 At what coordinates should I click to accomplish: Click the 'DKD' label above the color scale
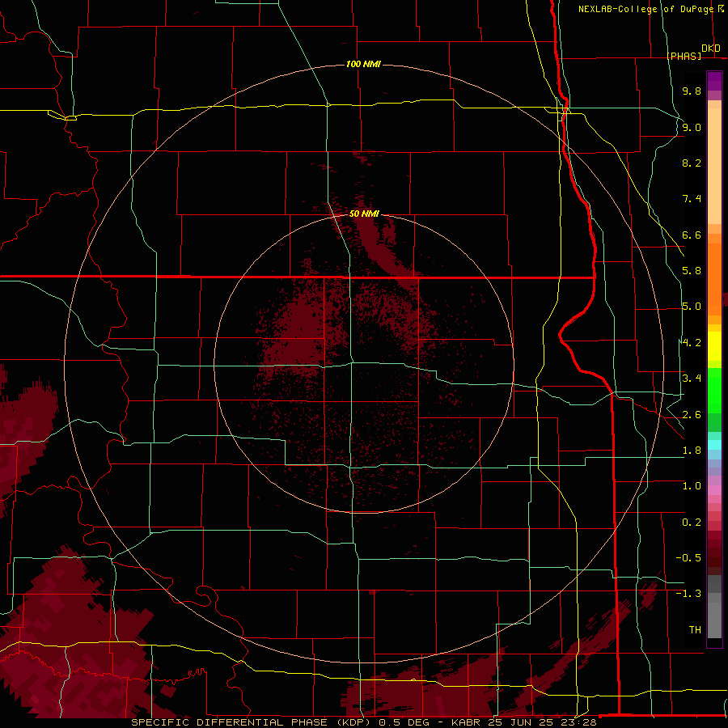711,49
